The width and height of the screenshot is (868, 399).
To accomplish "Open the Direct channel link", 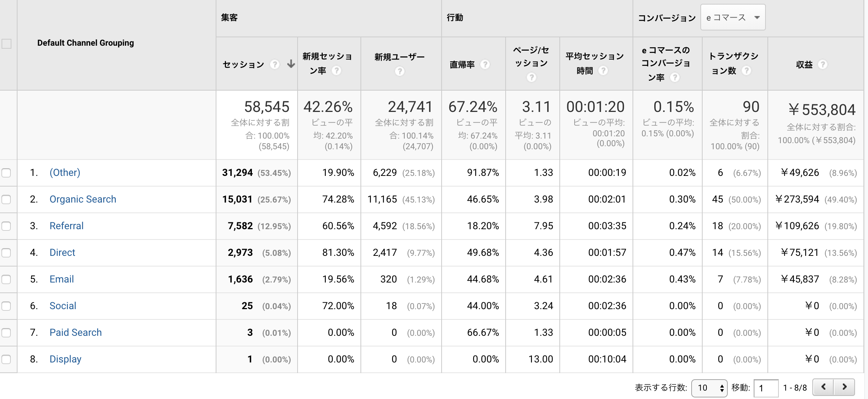I will pyautogui.click(x=62, y=253).
